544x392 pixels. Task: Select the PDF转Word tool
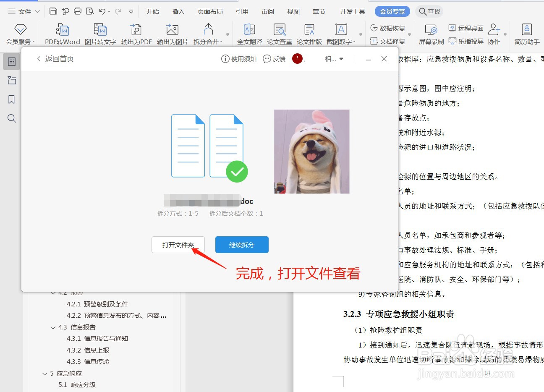coord(62,34)
